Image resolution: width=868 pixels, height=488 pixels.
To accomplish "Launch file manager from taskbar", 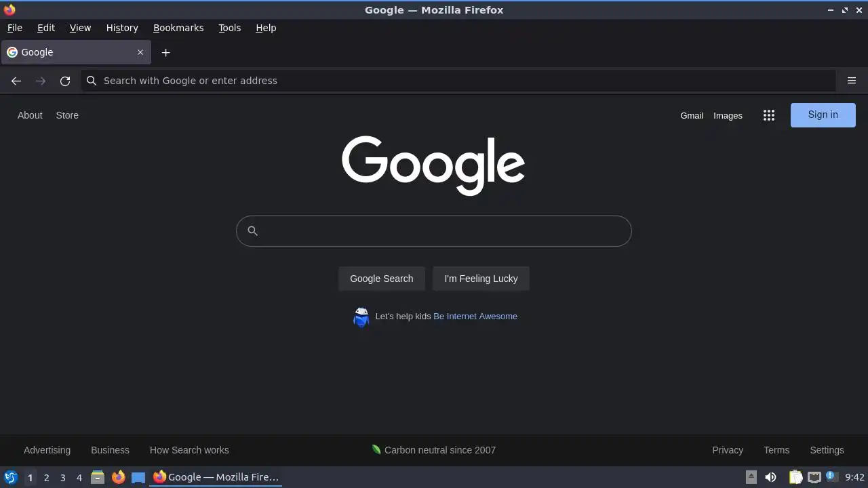I will 98,477.
